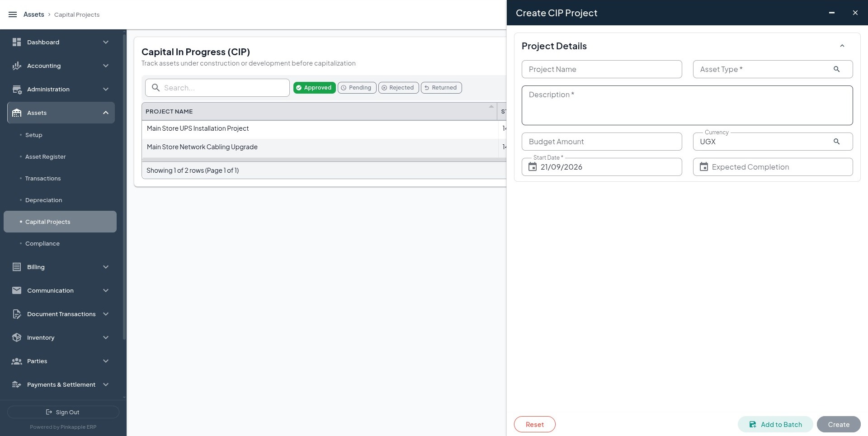Image resolution: width=868 pixels, height=436 pixels.
Task: Click the Assets breadcrumb link
Action: coord(34,14)
